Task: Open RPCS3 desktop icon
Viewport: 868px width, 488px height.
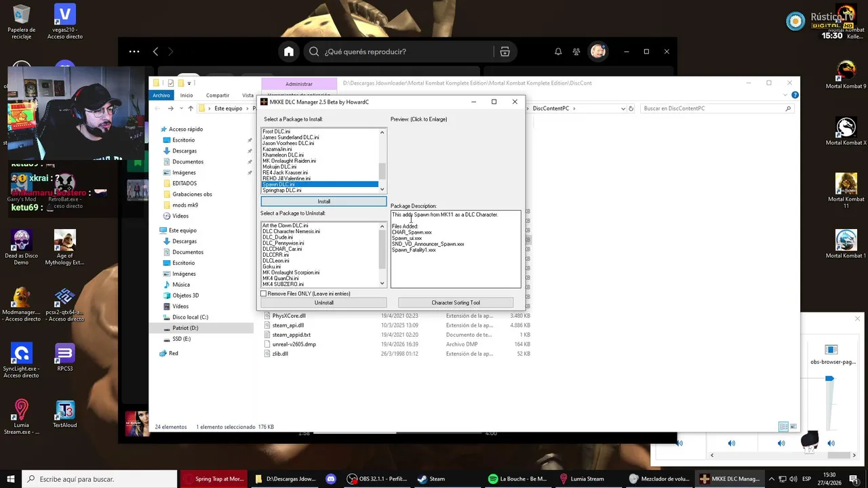Action: click(65, 357)
